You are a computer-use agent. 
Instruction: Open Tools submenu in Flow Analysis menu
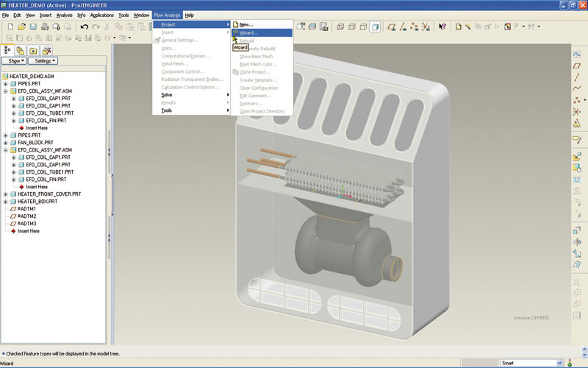point(191,110)
